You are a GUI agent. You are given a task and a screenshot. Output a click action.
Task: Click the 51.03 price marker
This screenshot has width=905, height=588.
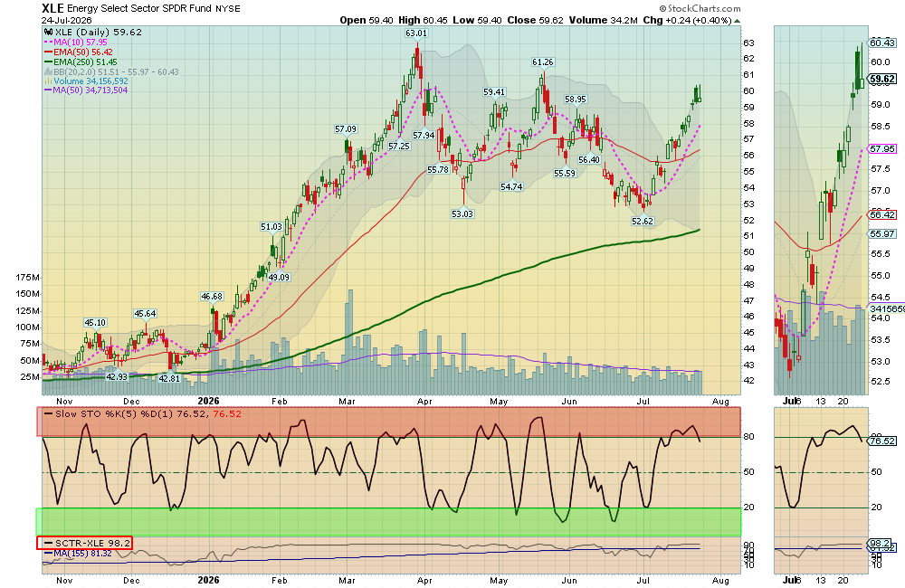click(x=271, y=227)
